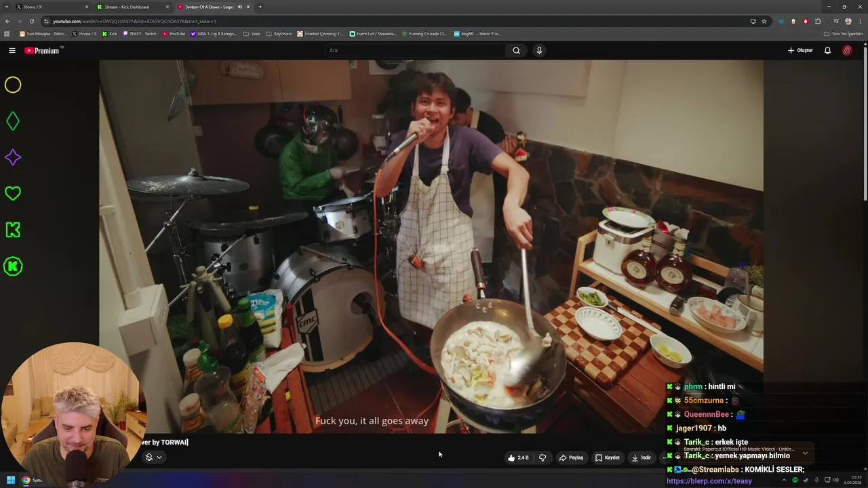The image size is (868, 488).
Task: Open volume speaker tray icon
Action: (x=835, y=480)
